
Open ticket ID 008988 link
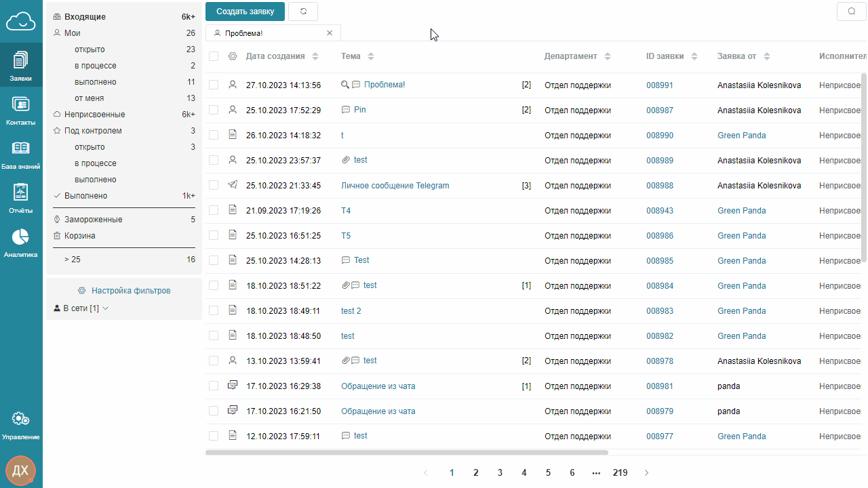pos(660,186)
